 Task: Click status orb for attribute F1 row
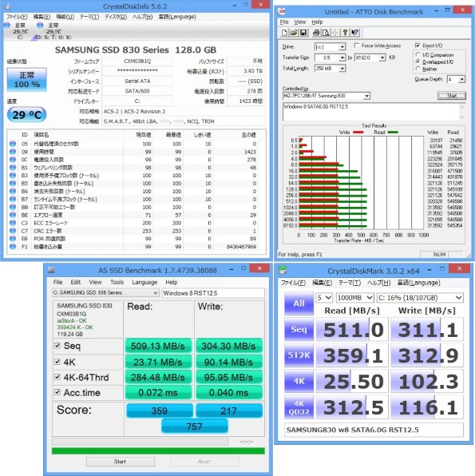click(13, 247)
